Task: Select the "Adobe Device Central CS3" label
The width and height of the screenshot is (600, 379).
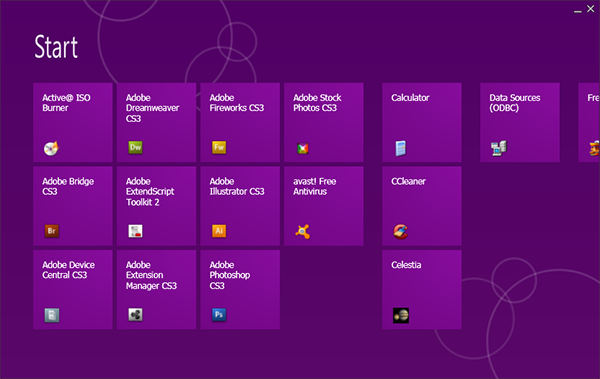Action: coord(68,270)
